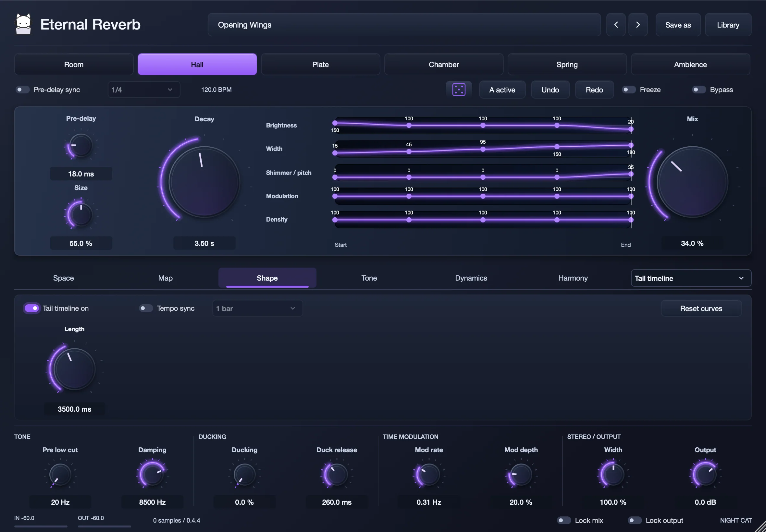Viewport: 766px width, 532px height.
Task: Click the Damping knob
Action: tap(153, 474)
